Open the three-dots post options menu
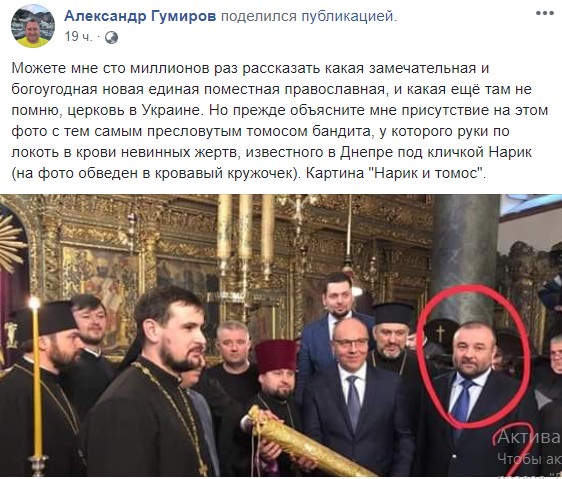The image size is (562, 479). tap(545, 13)
